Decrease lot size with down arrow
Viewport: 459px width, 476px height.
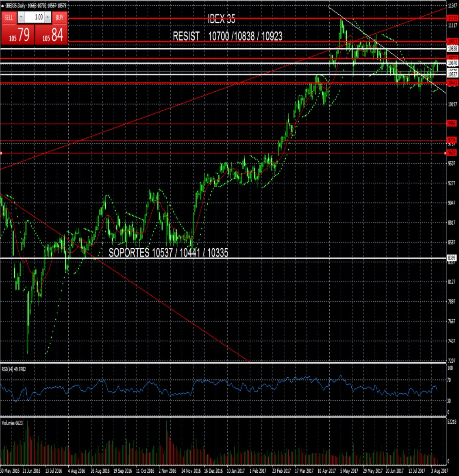21,17
